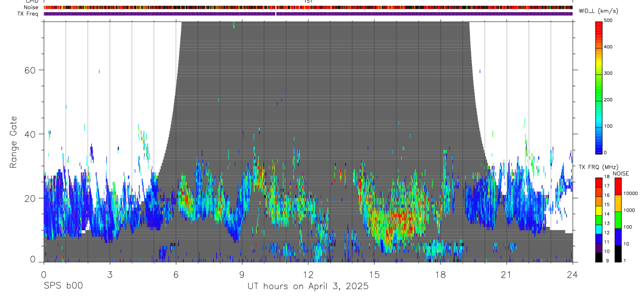Click the 'TX FRQ (MHz)' legend title

[598, 167]
